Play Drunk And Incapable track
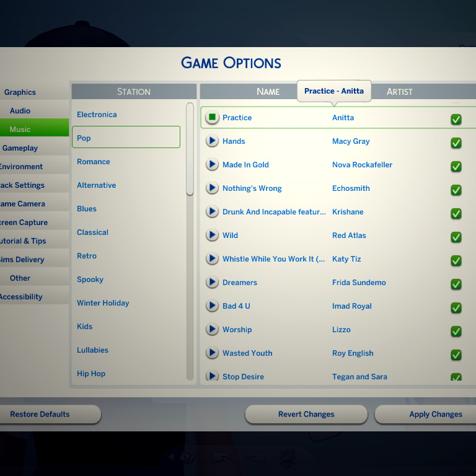Viewport: 476px width, 476px height. tap(212, 211)
